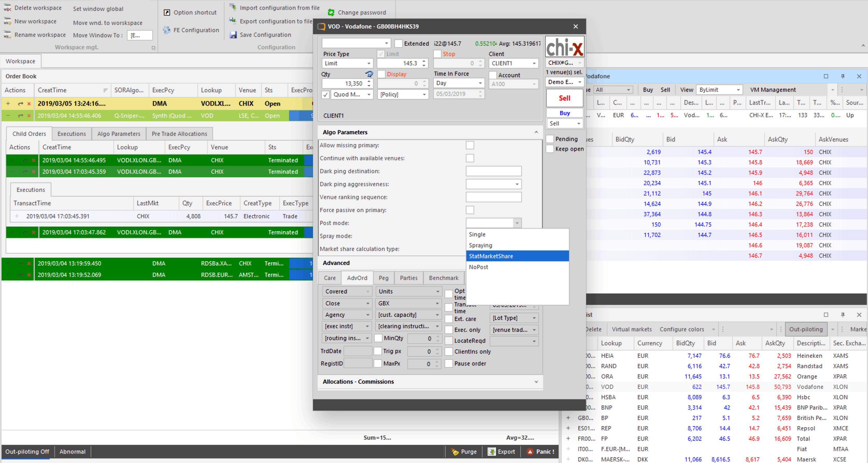Image resolution: width=868 pixels, height=463 pixels.
Task: Check the Pause order option
Action: [449, 363]
